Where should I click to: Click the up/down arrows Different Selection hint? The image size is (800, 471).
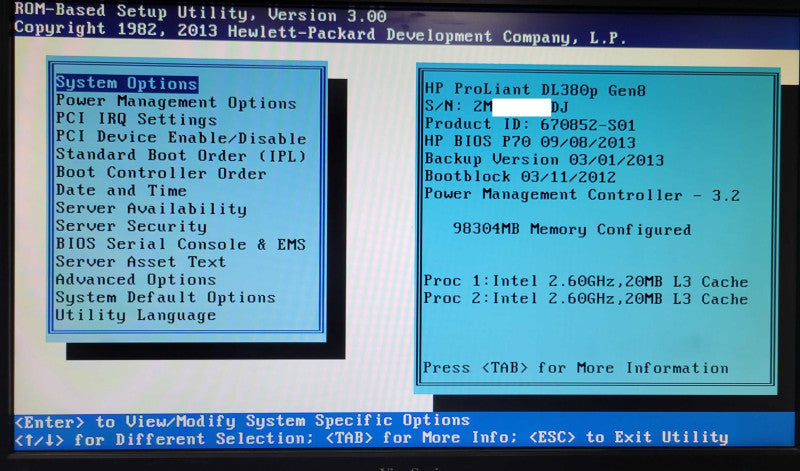point(163,439)
